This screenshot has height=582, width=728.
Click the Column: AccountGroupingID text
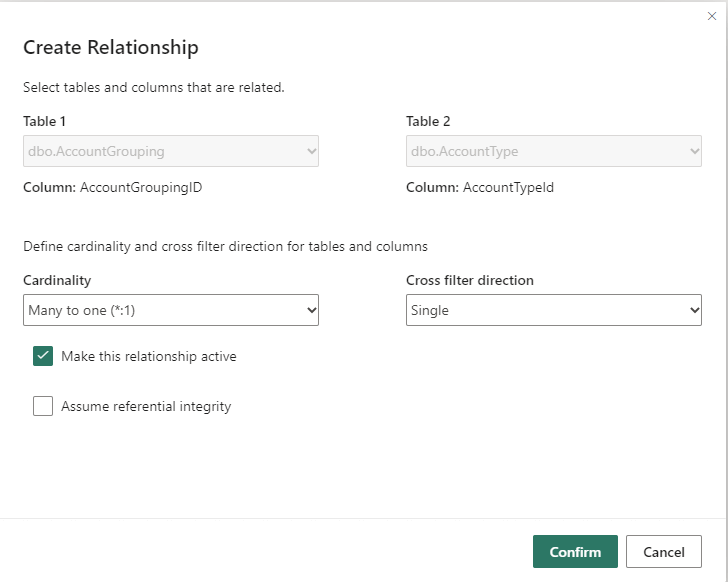113,187
